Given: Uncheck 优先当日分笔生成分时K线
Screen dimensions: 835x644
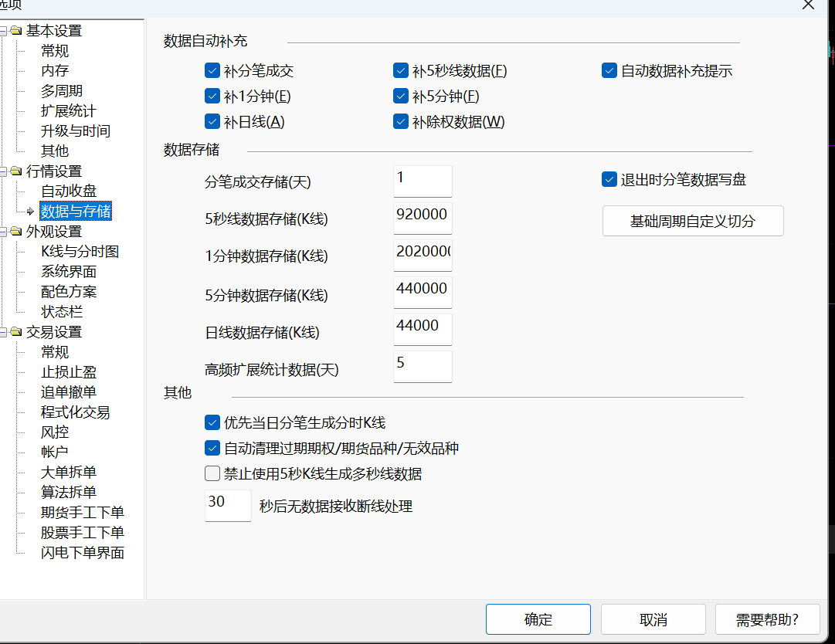Looking at the screenshot, I should click(x=212, y=422).
